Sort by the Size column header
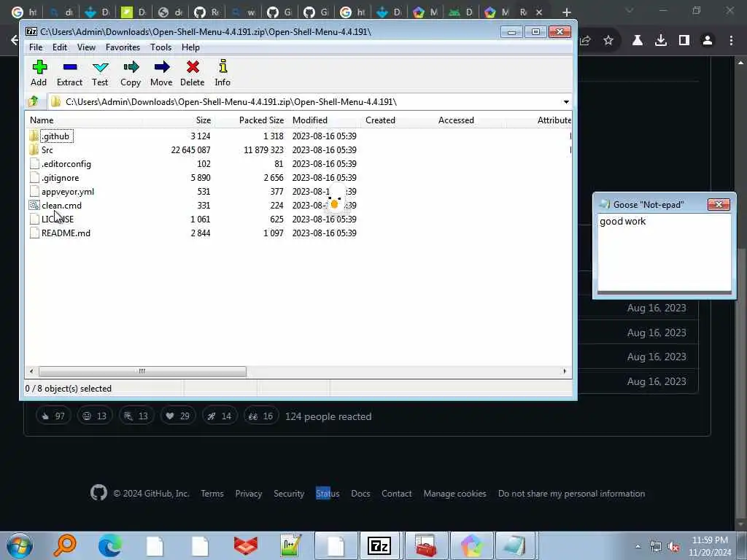Screen dimensions: 747x560 (x=179, y=120)
